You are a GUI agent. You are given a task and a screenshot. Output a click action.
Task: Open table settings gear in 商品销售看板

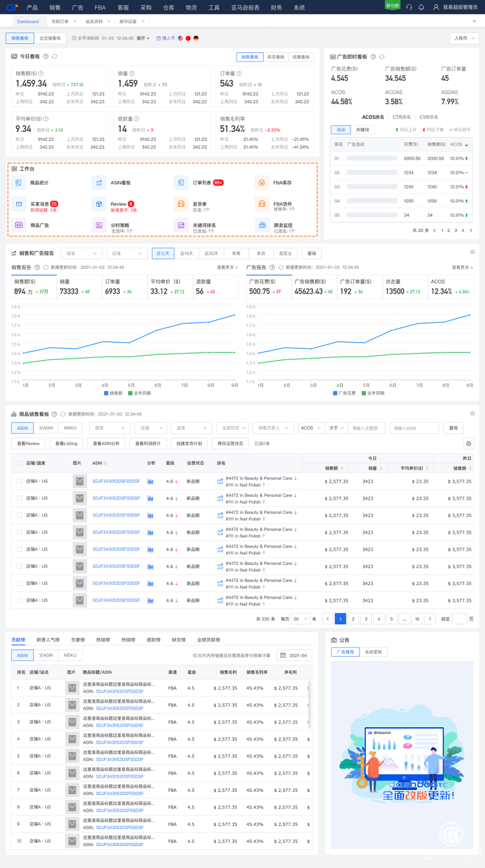coord(469,443)
